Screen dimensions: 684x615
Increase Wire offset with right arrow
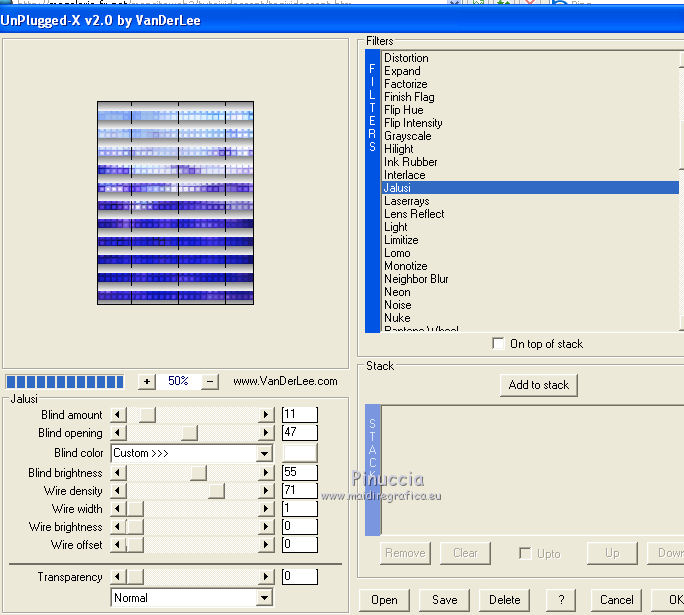click(x=265, y=544)
